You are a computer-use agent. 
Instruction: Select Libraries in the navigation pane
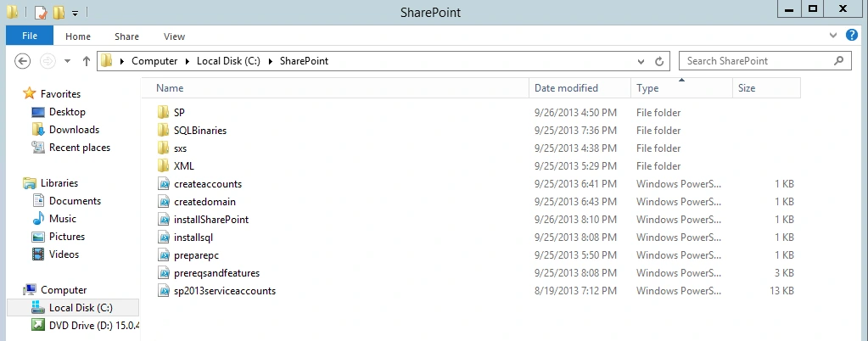pyautogui.click(x=59, y=183)
